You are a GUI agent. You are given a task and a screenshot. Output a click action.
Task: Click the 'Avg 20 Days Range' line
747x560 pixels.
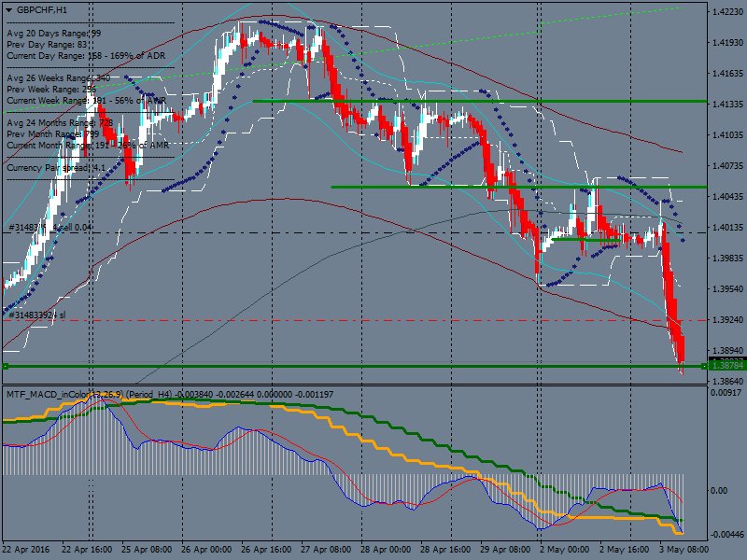point(54,34)
